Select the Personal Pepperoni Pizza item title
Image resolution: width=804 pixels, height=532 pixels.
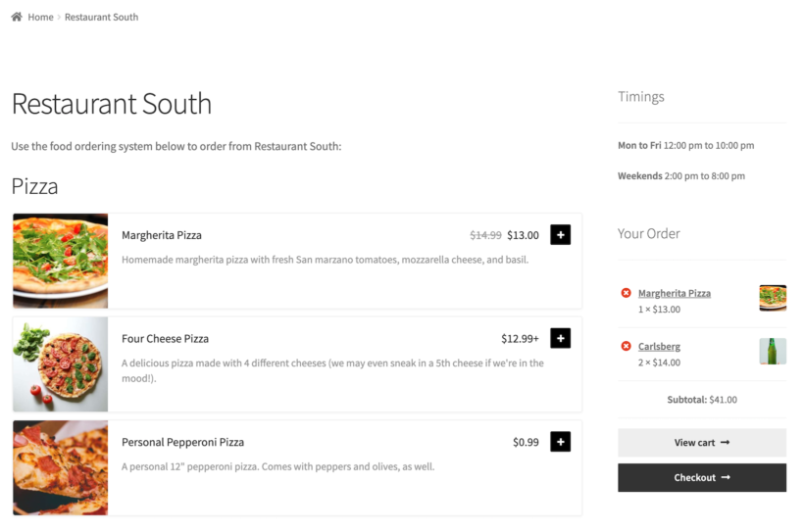tap(182, 442)
